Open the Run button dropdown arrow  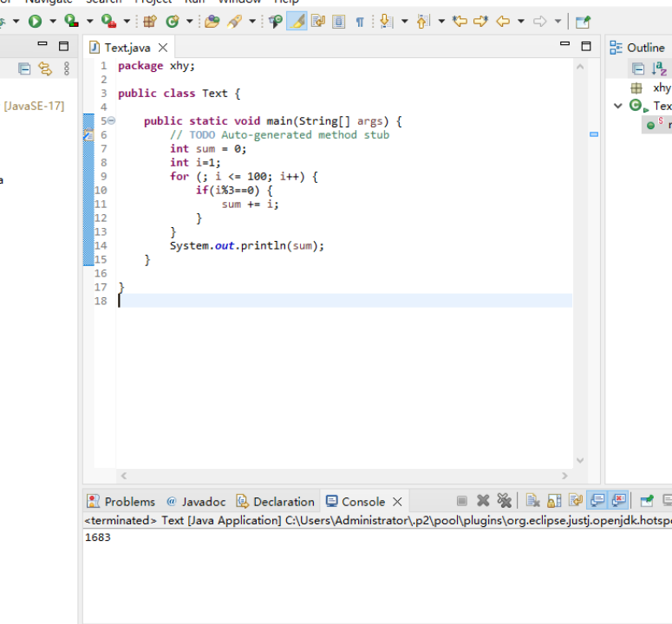tap(53, 21)
